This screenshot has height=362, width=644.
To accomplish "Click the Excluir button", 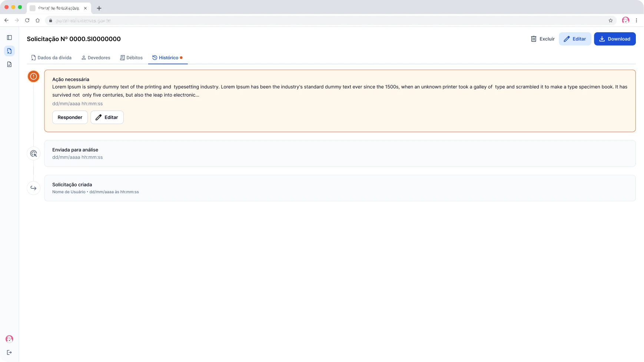I will [543, 39].
